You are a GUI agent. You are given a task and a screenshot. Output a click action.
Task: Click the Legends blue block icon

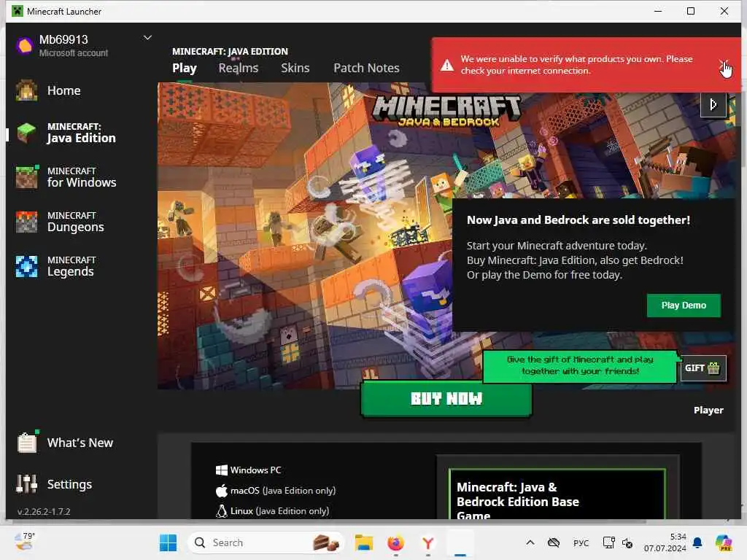[x=26, y=266]
